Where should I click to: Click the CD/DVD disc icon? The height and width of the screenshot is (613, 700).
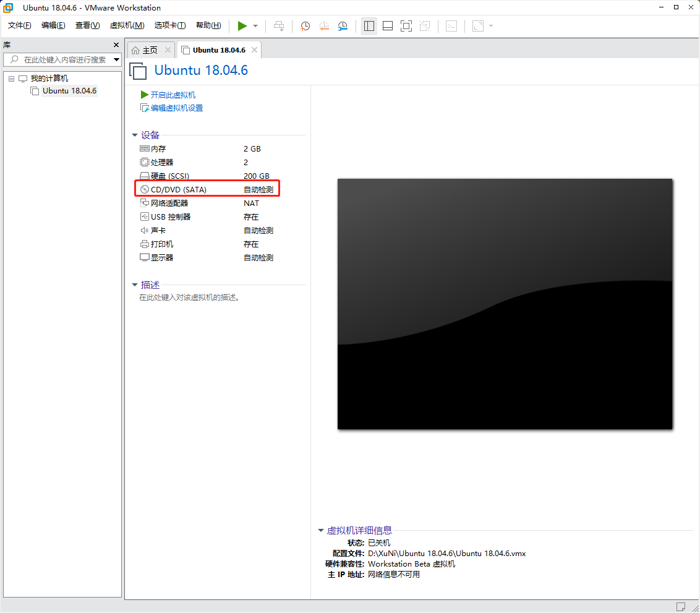[x=145, y=189]
